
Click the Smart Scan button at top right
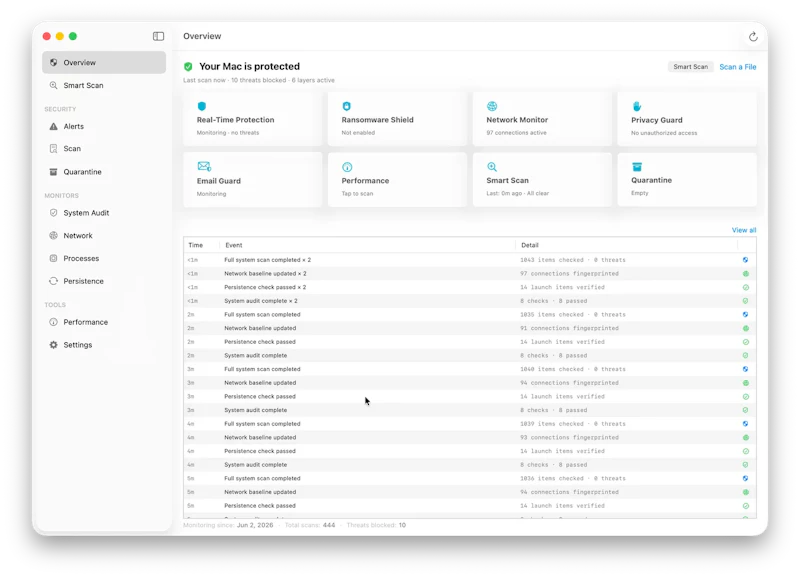[x=690, y=67]
